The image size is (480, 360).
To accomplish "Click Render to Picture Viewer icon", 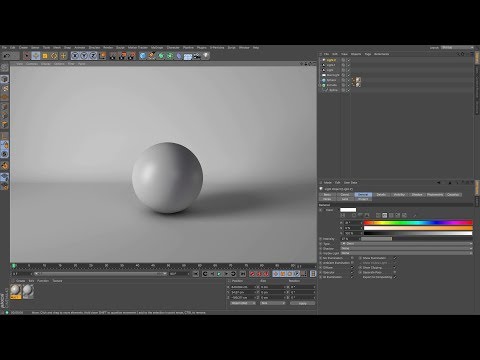I will 122,56.
